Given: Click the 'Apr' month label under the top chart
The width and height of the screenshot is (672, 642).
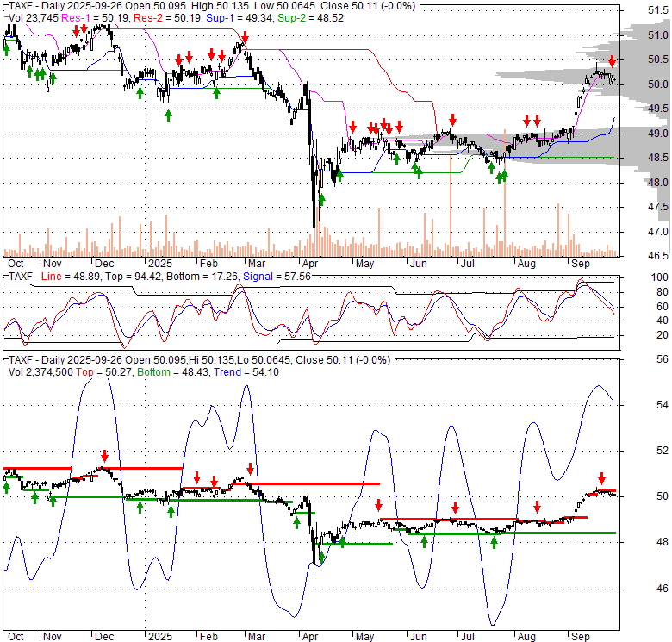Looking at the screenshot, I should (310, 264).
